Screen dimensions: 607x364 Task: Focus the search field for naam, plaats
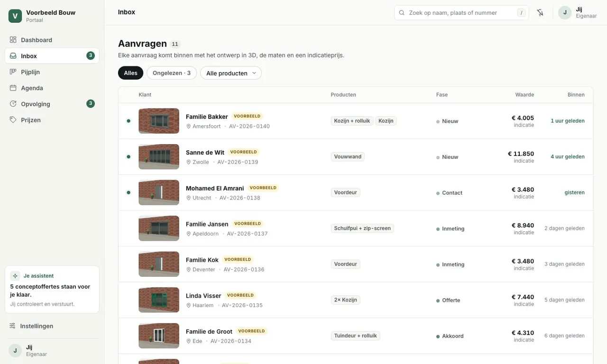click(x=461, y=13)
